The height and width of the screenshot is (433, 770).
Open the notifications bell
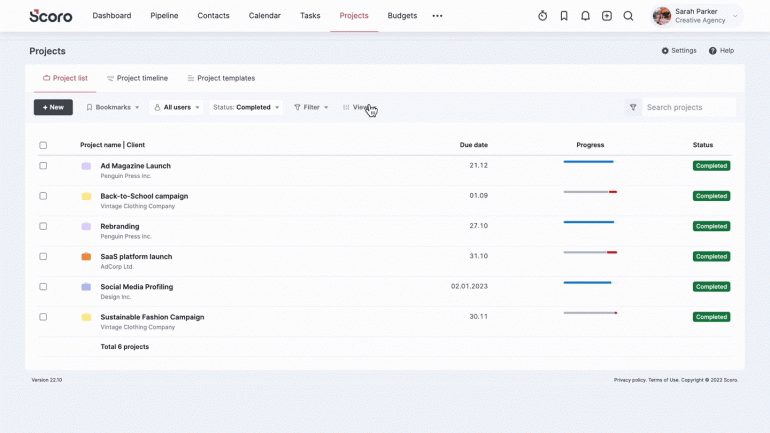pyautogui.click(x=585, y=16)
